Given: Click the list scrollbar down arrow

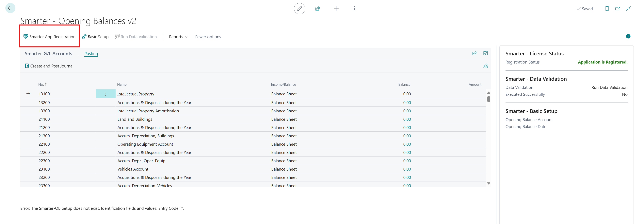Looking at the screenshot, I should tap(489, 183).
